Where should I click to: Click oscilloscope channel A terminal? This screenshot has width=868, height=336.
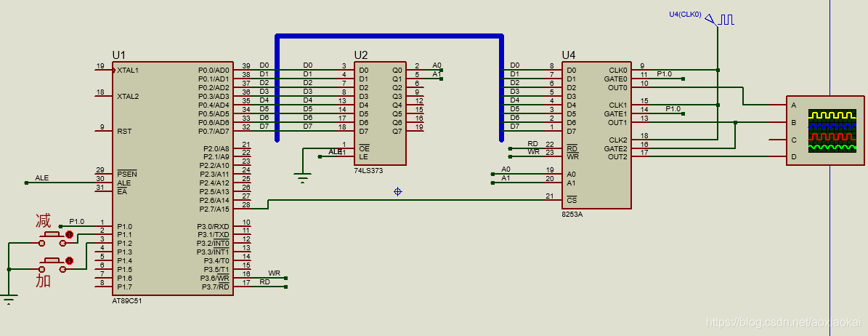793,105
